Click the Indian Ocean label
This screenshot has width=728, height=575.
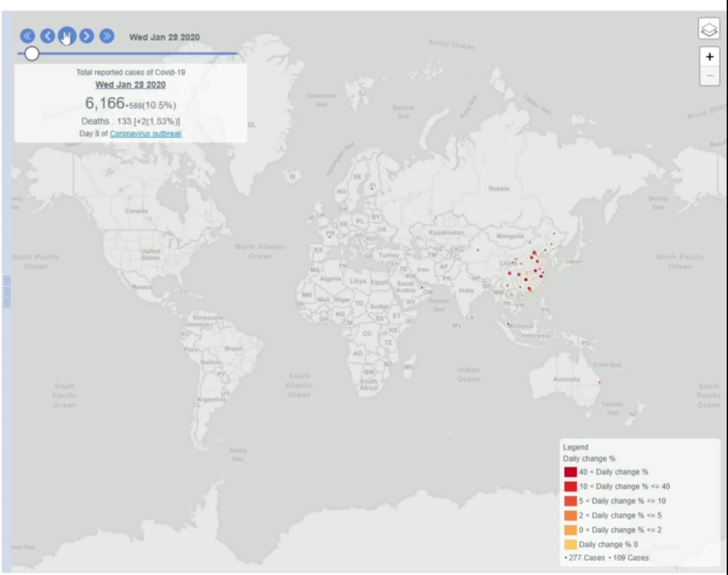pos(468,374)
